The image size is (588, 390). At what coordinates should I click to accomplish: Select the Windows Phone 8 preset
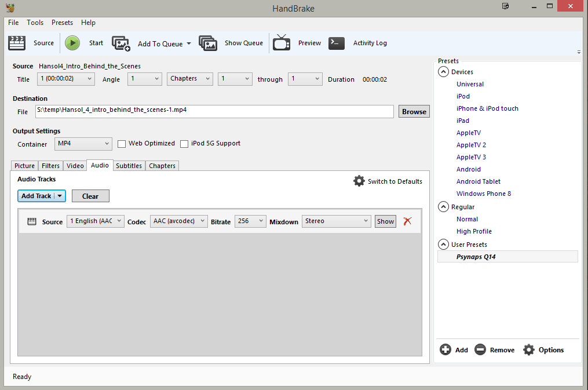483,194
